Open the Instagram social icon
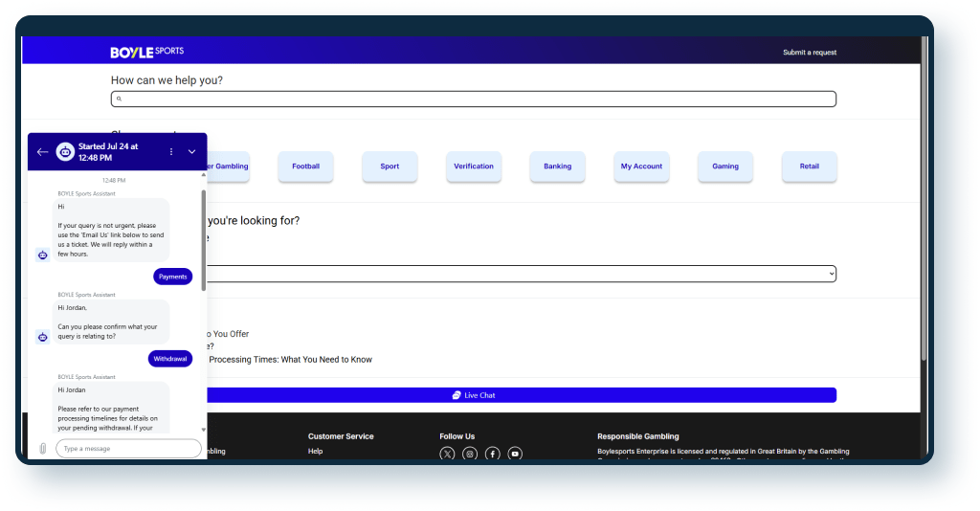Viewport: 980px width, 511px height. pyautogui.click(x=470, y=454)
